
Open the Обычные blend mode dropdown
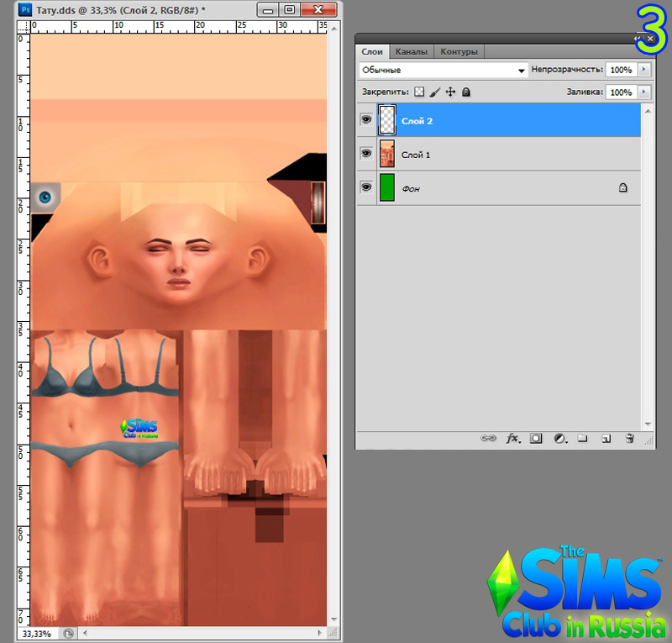pyautogui.click(x=442, y=70)
